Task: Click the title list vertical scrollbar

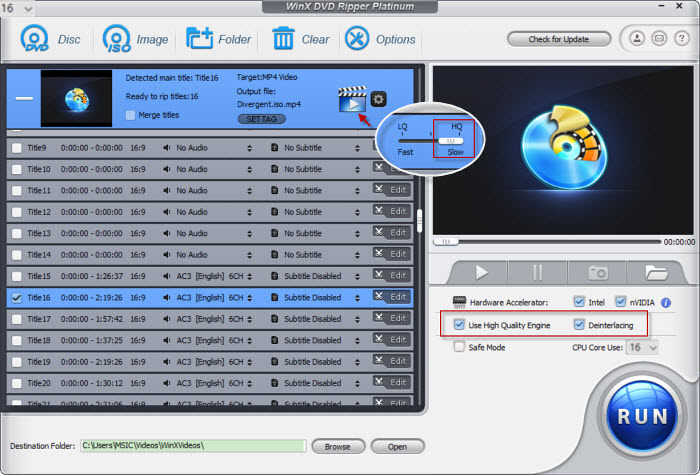Action: (419, 221)
